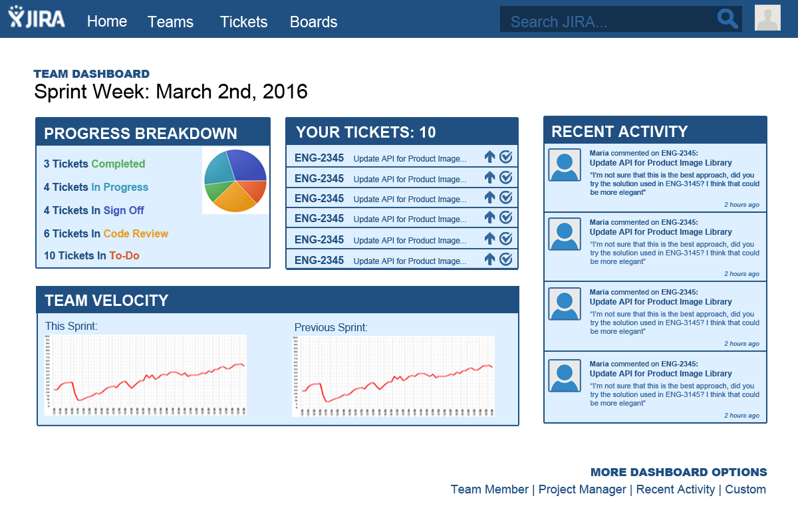Go to the Tickets menu

click(x=243, y=22)
